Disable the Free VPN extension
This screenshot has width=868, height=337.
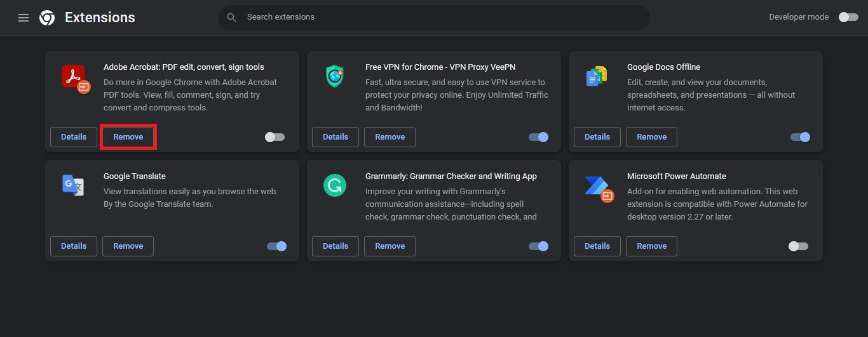538,137
